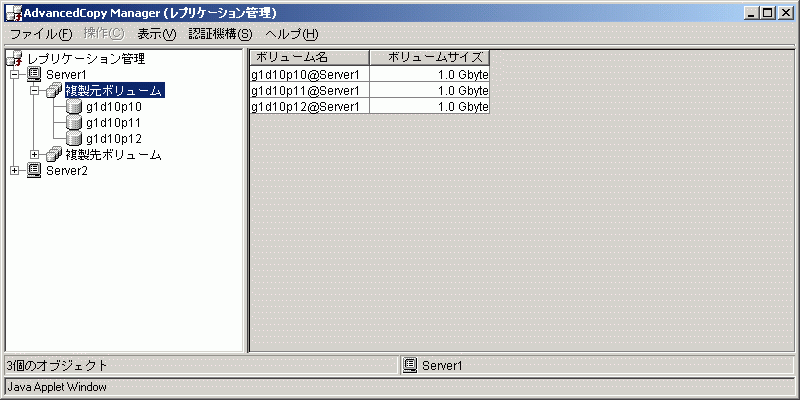The image size is (800, 400).
Task: Click the Java Applet Window label
Action: [x=57, y=387]
